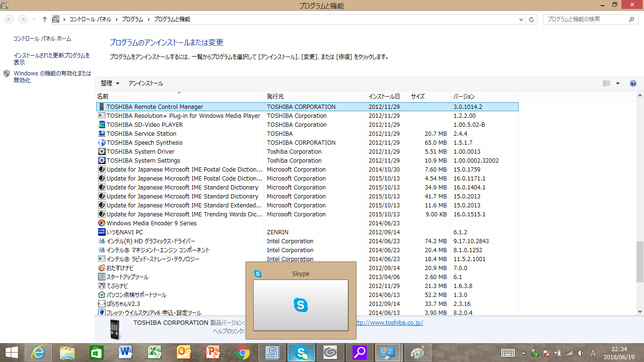Select the てぶらナビ icon
Screen dimensions: 644x362
coord(101,286)
